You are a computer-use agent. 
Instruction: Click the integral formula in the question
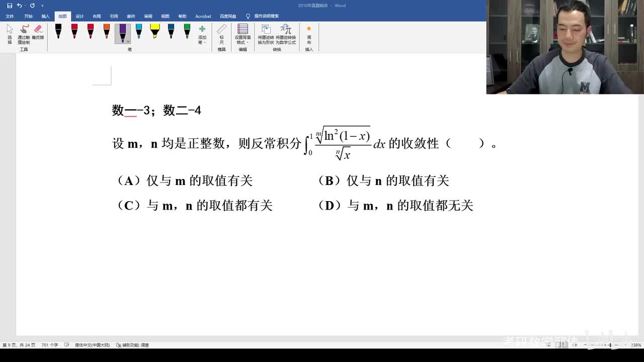pos(345,143)
